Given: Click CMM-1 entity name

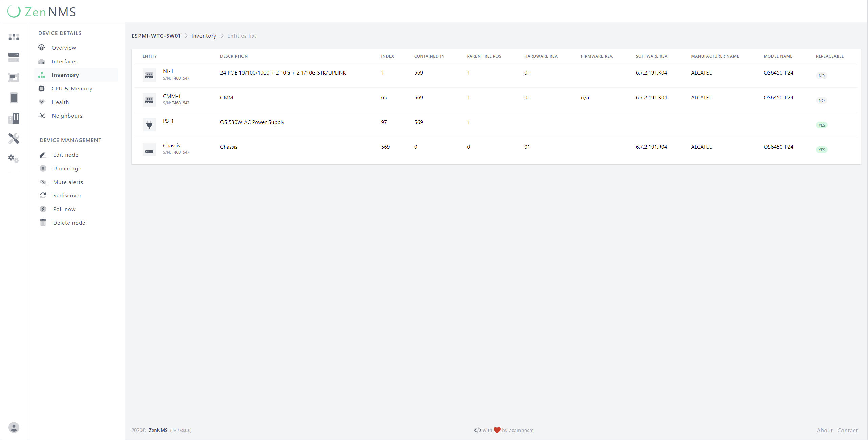Looking at the screenshot, I should click(x=172, y=96).
